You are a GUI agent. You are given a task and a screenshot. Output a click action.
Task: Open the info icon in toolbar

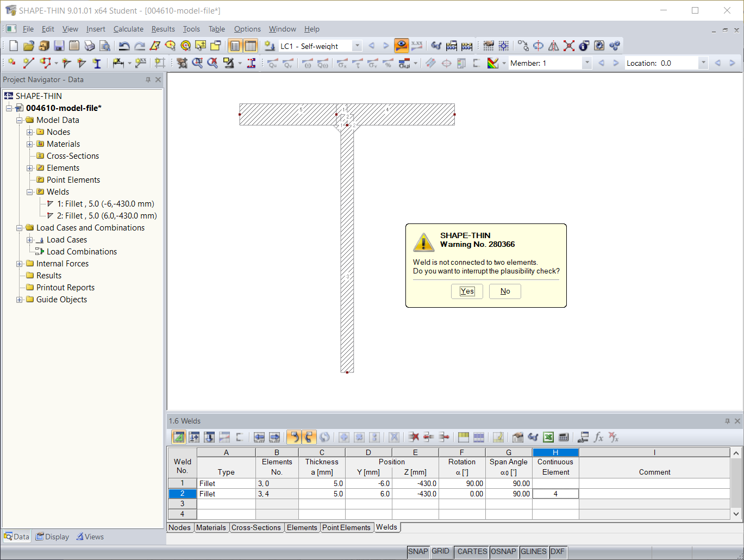coord(584,46)
